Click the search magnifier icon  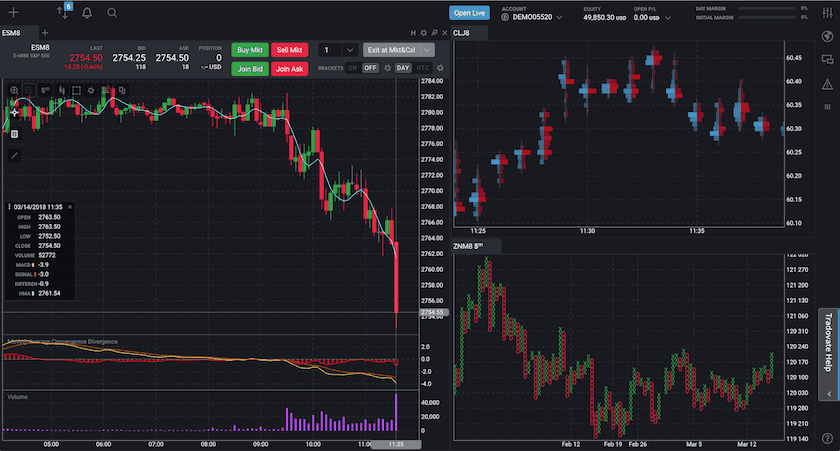click(112, 13)
